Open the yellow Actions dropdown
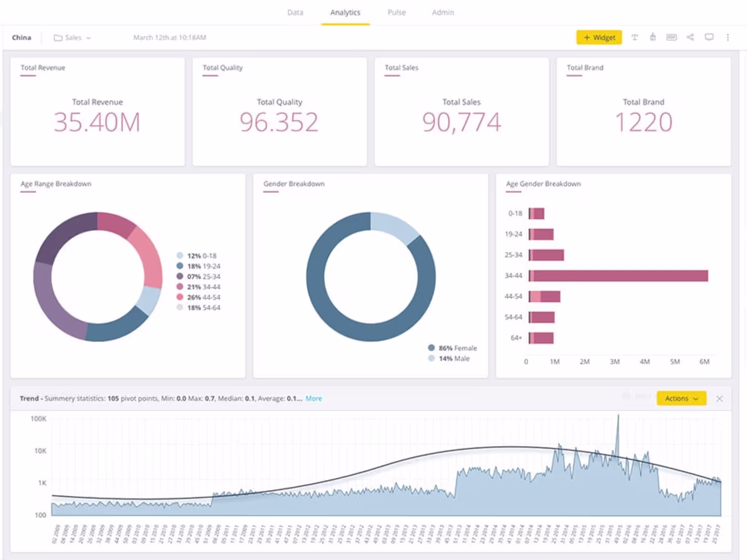 tap(681, 398)
